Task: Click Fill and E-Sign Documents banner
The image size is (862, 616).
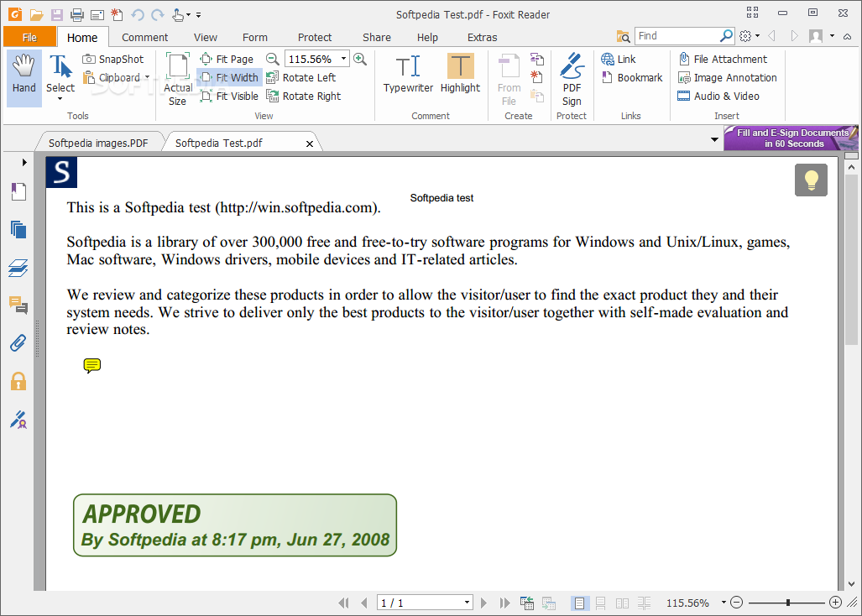Action: [791, 138]
